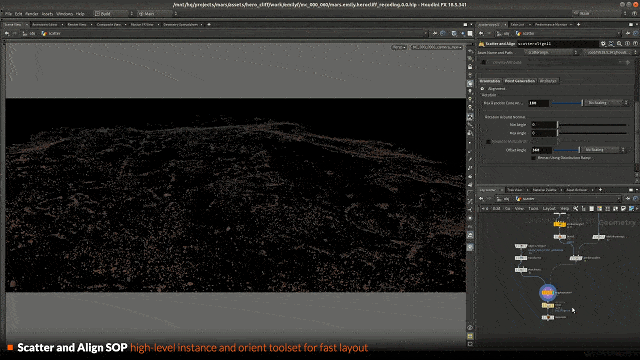Switch to the Composite View tab
The width and height of the screenshot is (640, 360).
click(109, 24)
